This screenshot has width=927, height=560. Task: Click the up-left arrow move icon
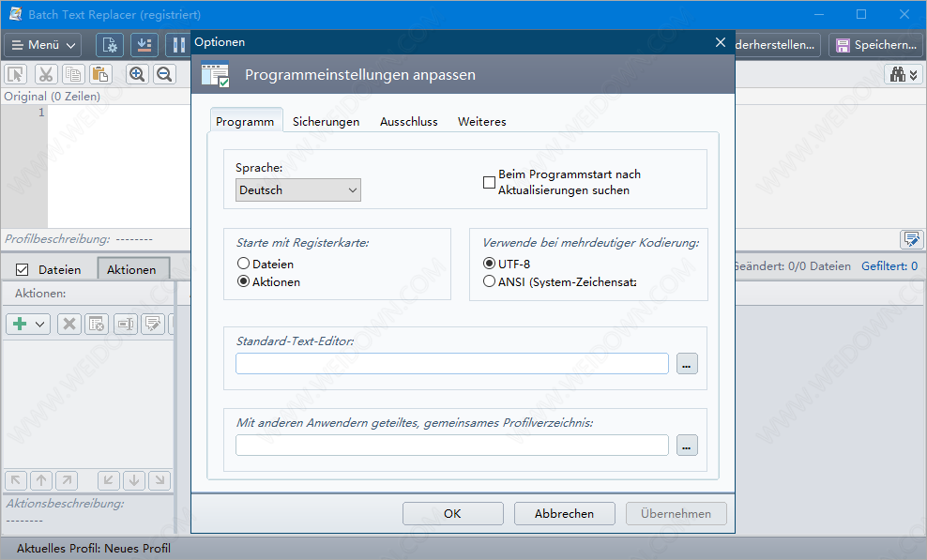pyautogui.click(x=16, y=480)
